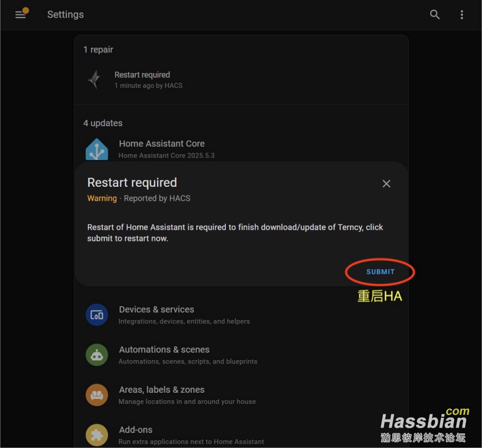Click the 'Restart required' dialog title
Viewport: 482px width, 448px height.
click(x=132, y=183)
